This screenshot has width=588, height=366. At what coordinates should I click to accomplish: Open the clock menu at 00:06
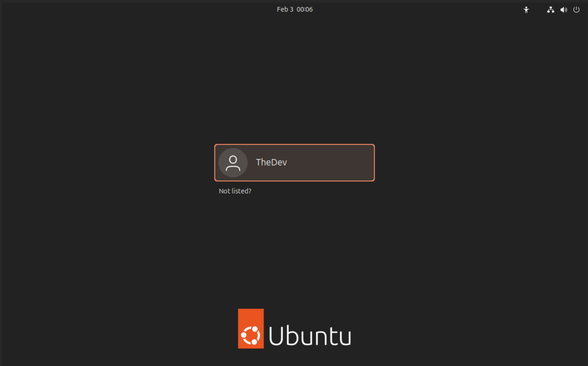305,9
